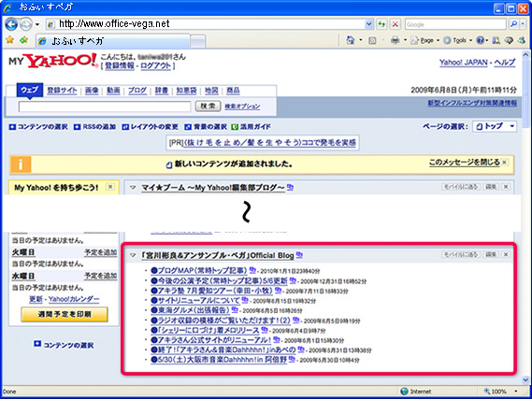532x399 pixels.
Task: Click the RSS feeds icon in command bar
Action: pos(372,41)
